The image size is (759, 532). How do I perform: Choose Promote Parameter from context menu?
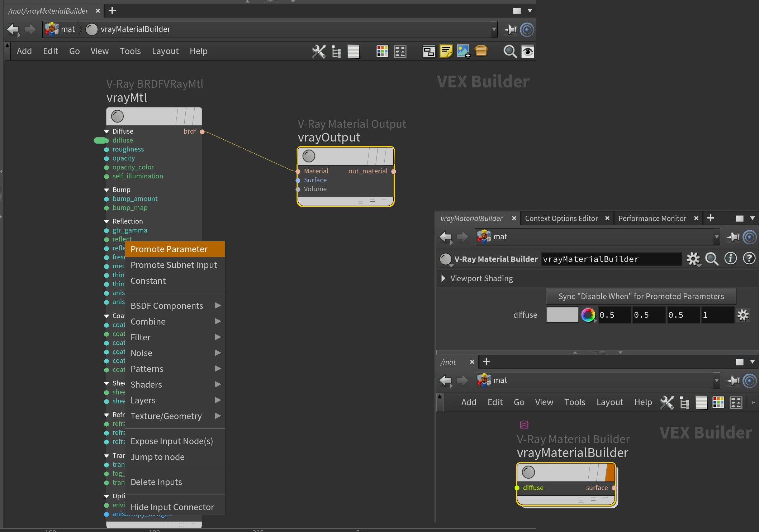[x=175, y=249]
